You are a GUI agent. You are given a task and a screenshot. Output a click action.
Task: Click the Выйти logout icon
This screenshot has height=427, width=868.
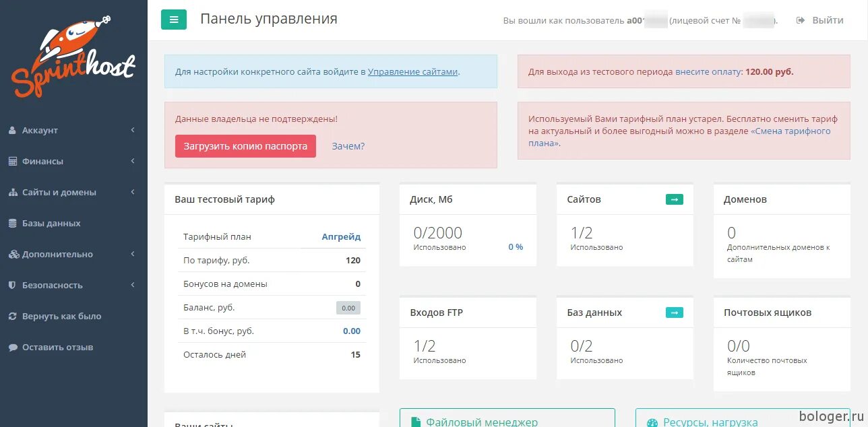pos(801,20)
